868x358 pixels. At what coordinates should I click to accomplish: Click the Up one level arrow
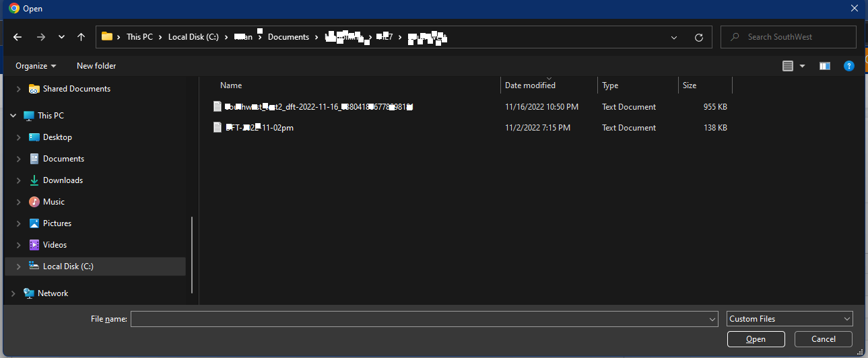81,37
